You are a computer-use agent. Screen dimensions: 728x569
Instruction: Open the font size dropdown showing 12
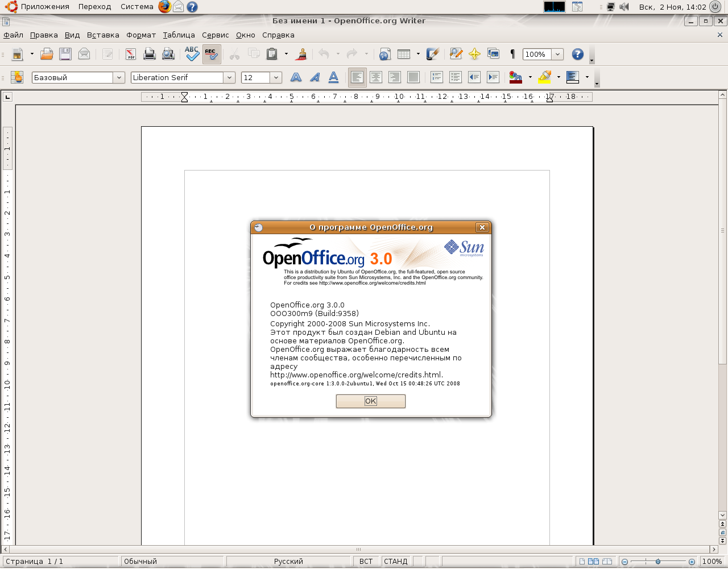point(276,77)
